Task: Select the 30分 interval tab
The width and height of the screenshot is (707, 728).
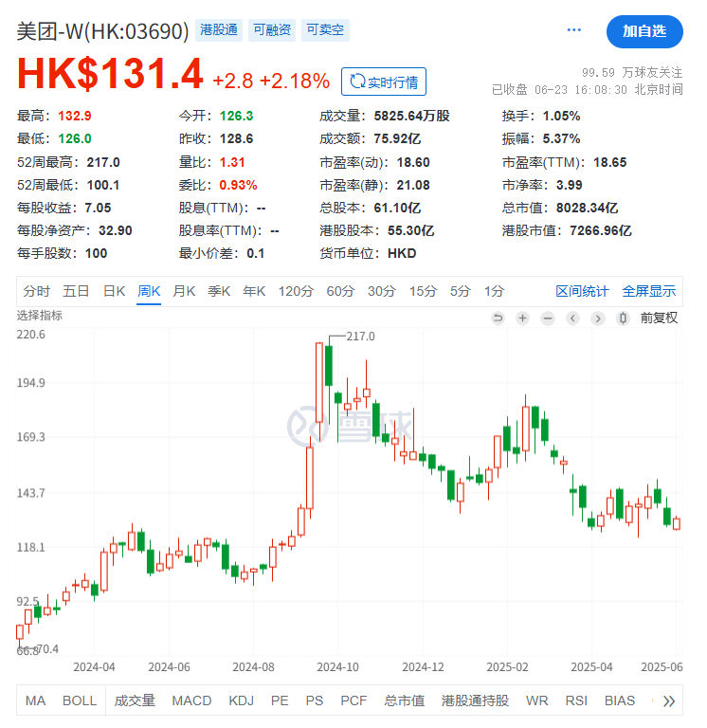Action: point(382,292)
